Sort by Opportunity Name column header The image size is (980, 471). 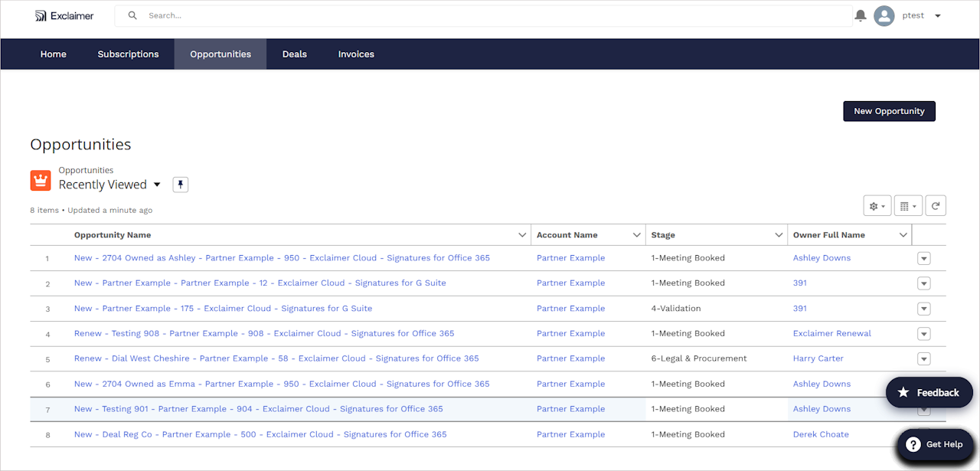click(113, 235)
